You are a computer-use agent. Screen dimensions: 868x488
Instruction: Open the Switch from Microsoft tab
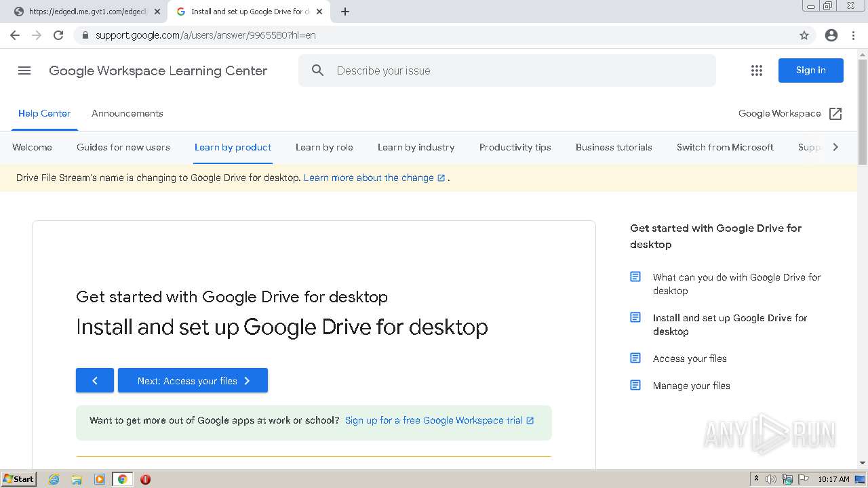click(x=725, y=147)
